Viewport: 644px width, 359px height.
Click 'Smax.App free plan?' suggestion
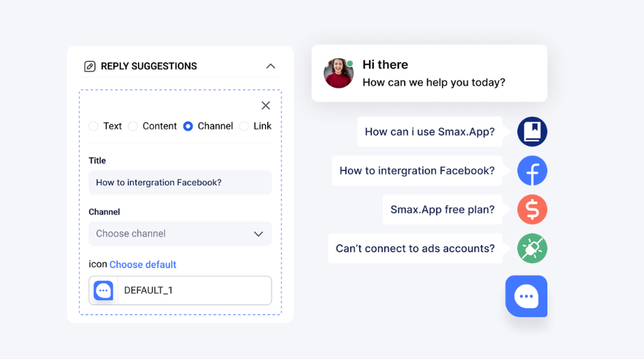tap(442, 209)
